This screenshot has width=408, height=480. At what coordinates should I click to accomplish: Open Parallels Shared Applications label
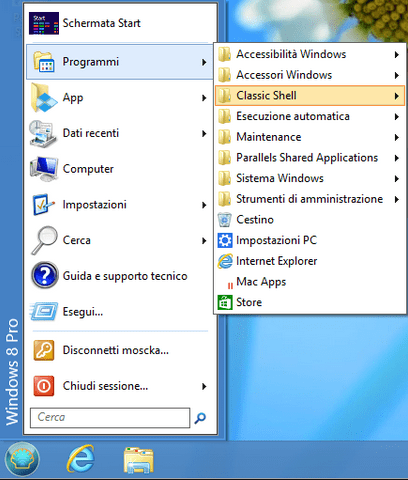click(x=307, y=158)
